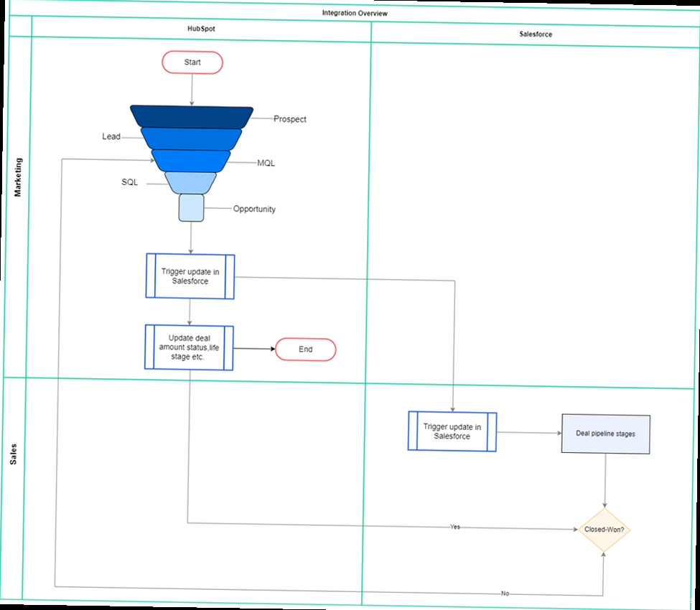Select the small Opportunity square under the funnel
Screen dimensions: 700x610
(192, 208)
